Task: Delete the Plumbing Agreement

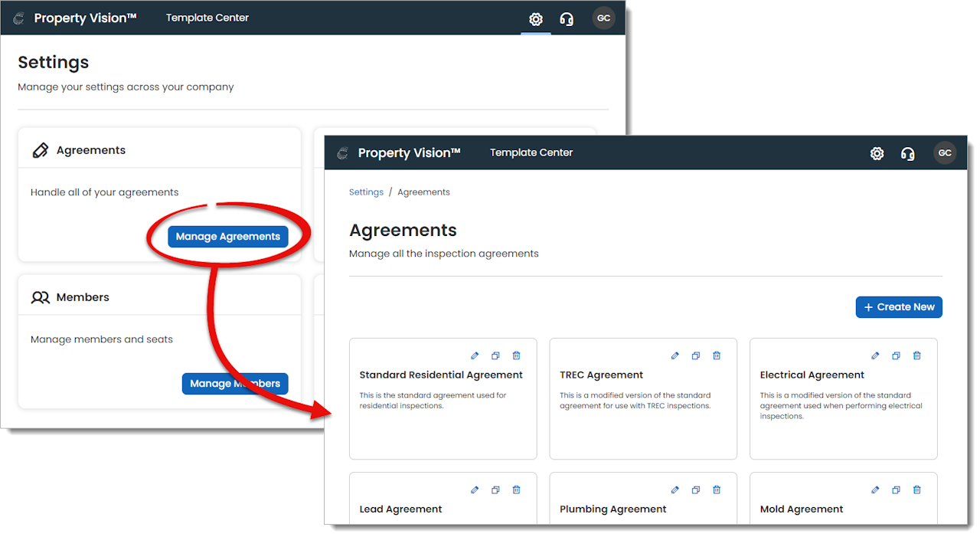Action: click(x=717, y=490)
